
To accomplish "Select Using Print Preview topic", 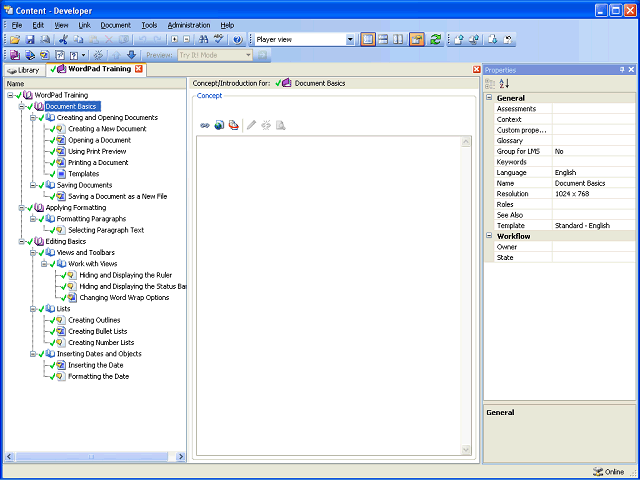I will coord(97,151).
